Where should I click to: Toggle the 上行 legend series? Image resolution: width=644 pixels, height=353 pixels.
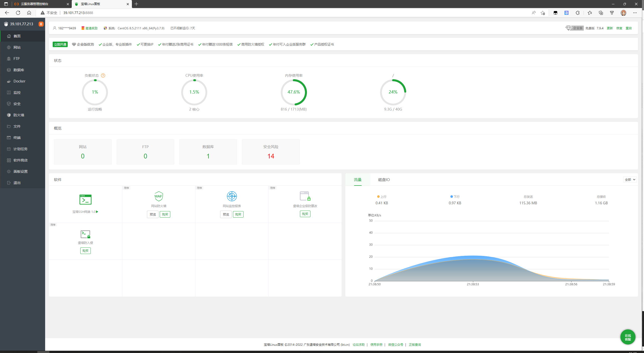pyautogui.click(x=382, y=197)
